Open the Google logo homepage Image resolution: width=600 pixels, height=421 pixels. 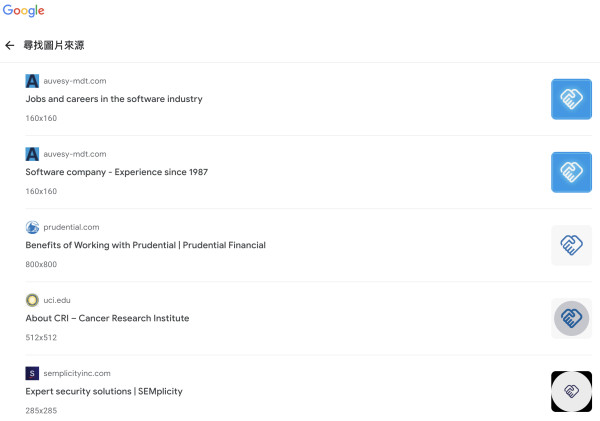pyautogui.click(x=23, y=11)
